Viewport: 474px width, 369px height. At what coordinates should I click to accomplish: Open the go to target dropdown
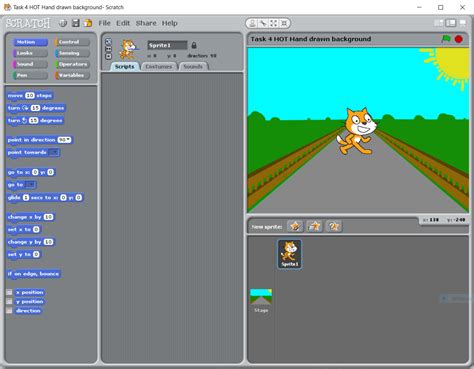pos(30,185)
